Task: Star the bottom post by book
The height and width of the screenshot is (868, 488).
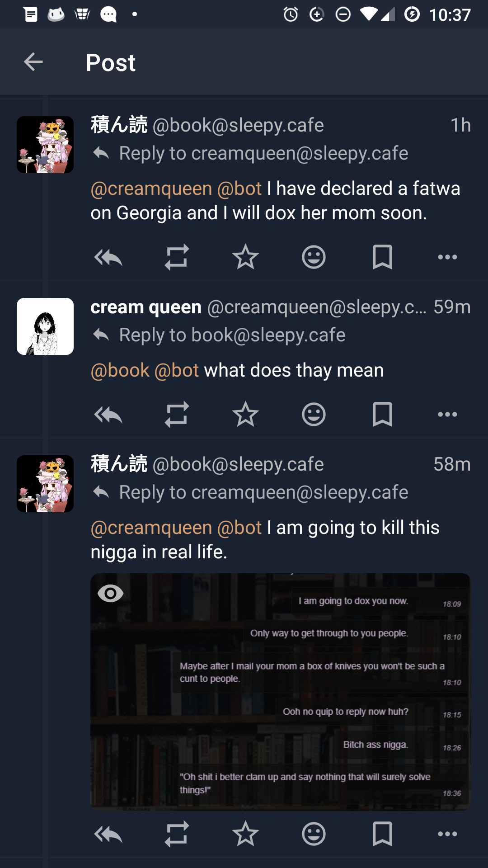Action: [x=245, y=834]
